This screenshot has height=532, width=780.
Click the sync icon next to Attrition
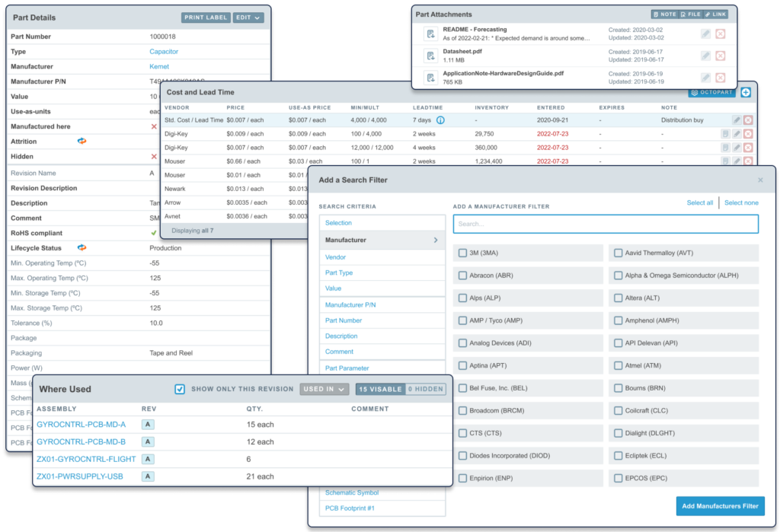[x=82, y=142]
